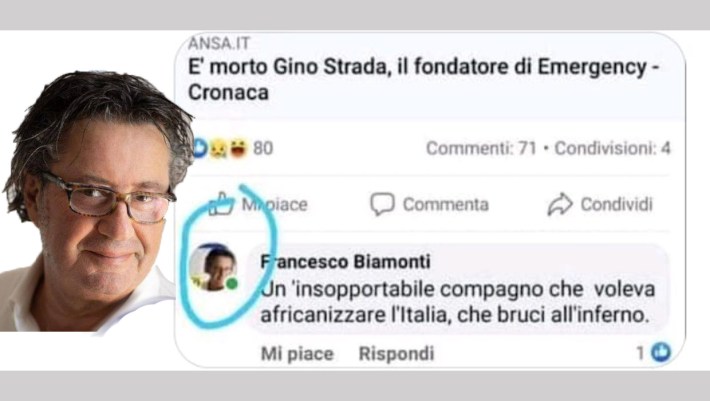Click Mi piace under the comment

[x=297, y=353]
